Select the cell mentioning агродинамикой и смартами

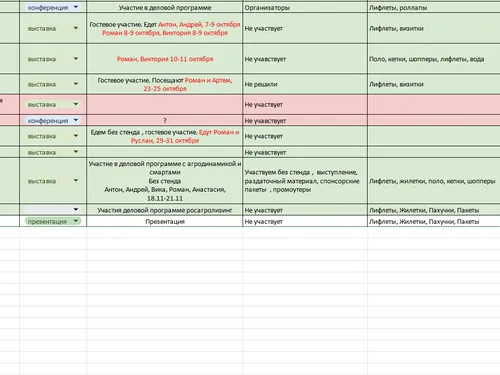[165, 181]
